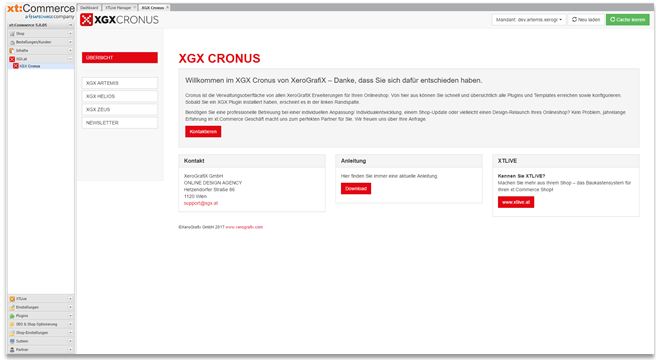The image size is (656, 360).
Task: Open the NEWSLETTER menu item
Action: [120, 123]
